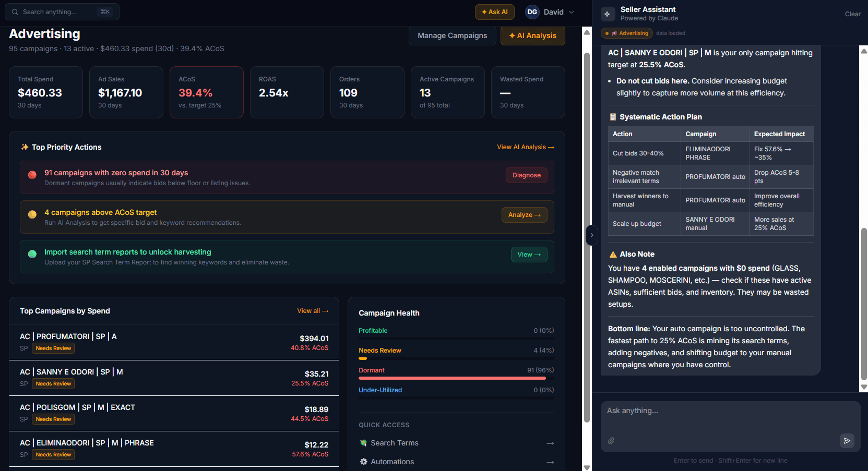Open Automations quick access
The height and width of the screenshot is (471, 868).
click(456, 462)
